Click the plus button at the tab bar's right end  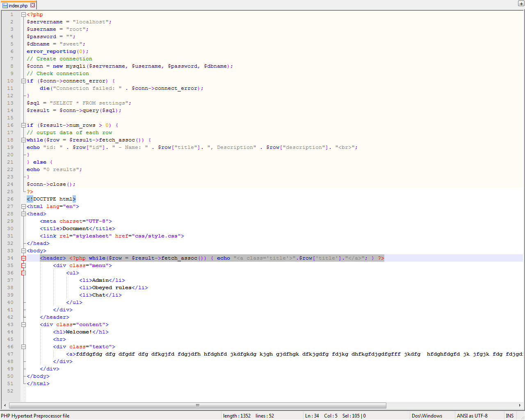pos(521,3)
